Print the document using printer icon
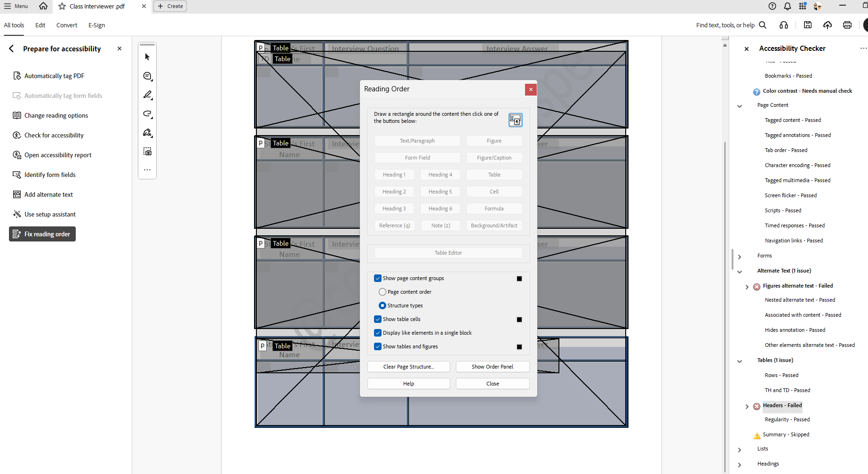This screenshot has width=868, height=474. click(x=847, y=25)
